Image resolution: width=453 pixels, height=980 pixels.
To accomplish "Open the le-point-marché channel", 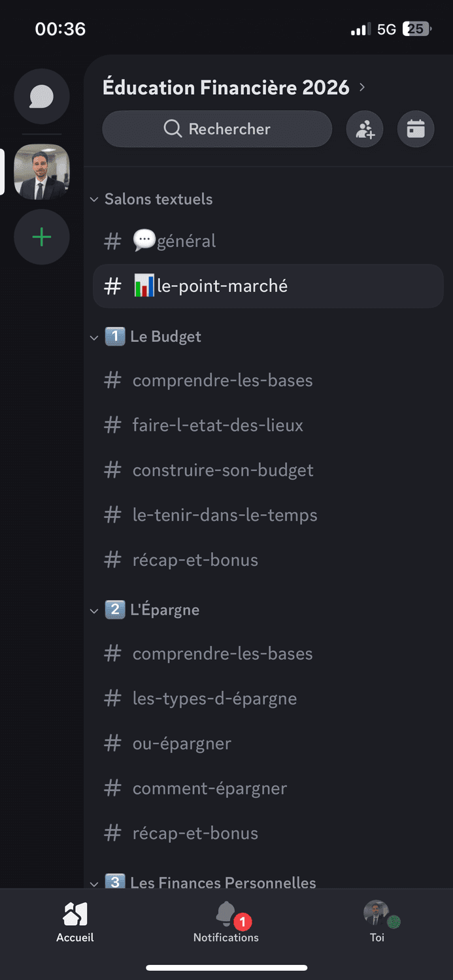I will pyautogui.click(x=221, y=286).
